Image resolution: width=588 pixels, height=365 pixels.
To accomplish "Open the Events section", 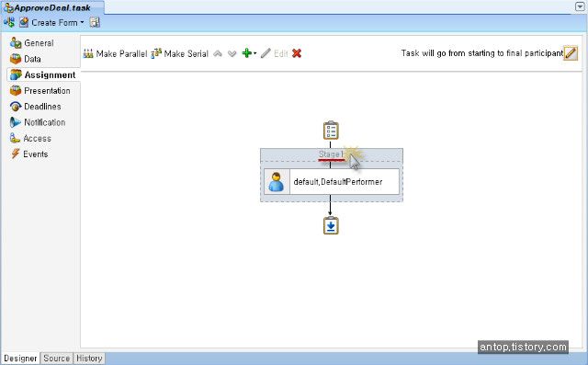I will click(29, 154).
